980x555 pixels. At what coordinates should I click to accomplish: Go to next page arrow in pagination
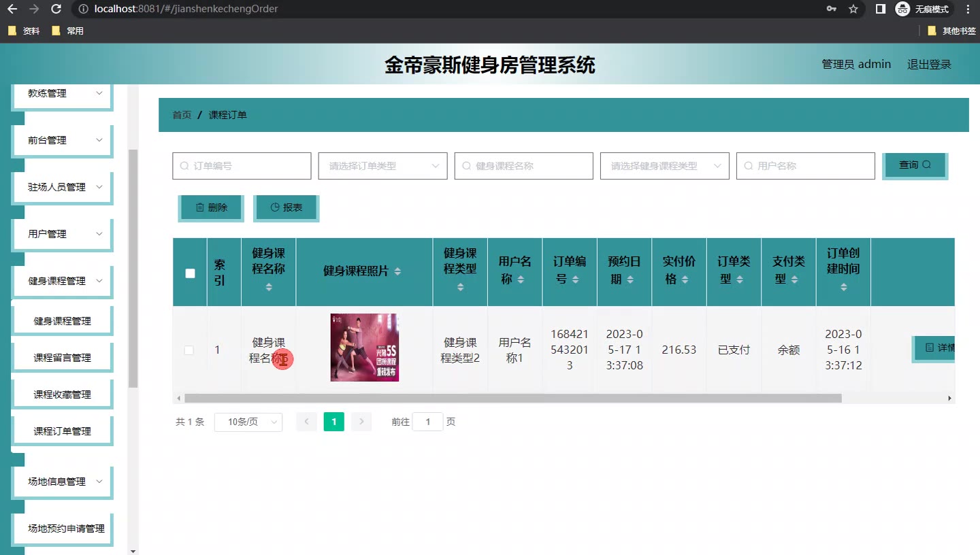(x=361, y=422)
